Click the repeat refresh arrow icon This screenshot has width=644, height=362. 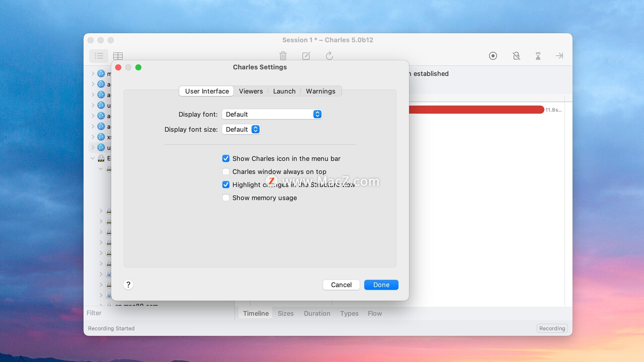[x=329, y=56]
